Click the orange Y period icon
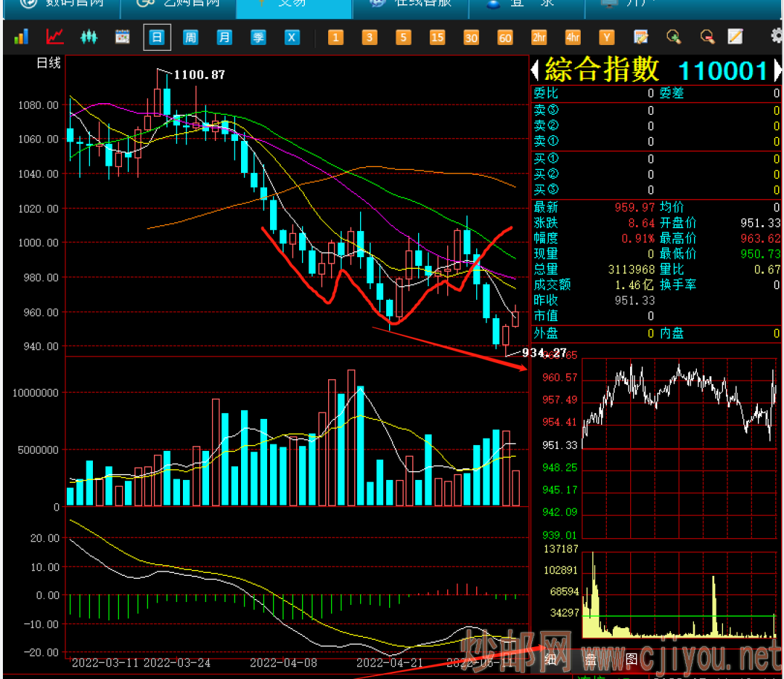The height and width of the screenshot is (679, 784). pyautogui.click(x=607, y=38)
